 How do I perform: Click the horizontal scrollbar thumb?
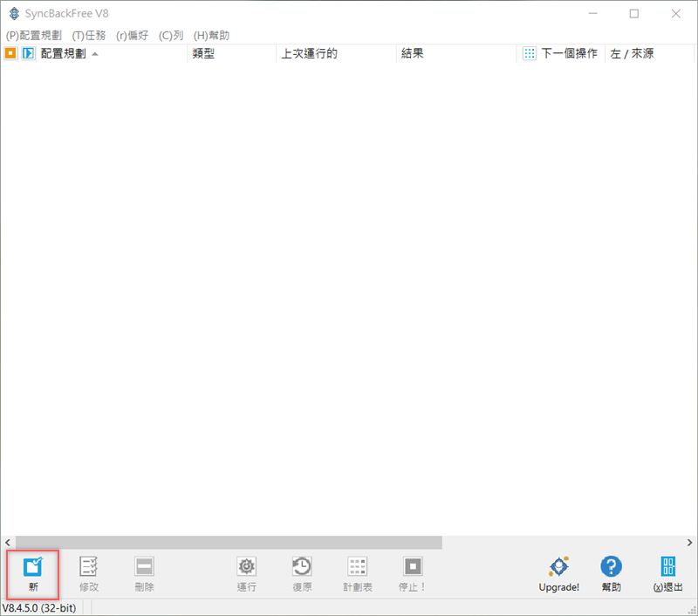pos(229,542)
